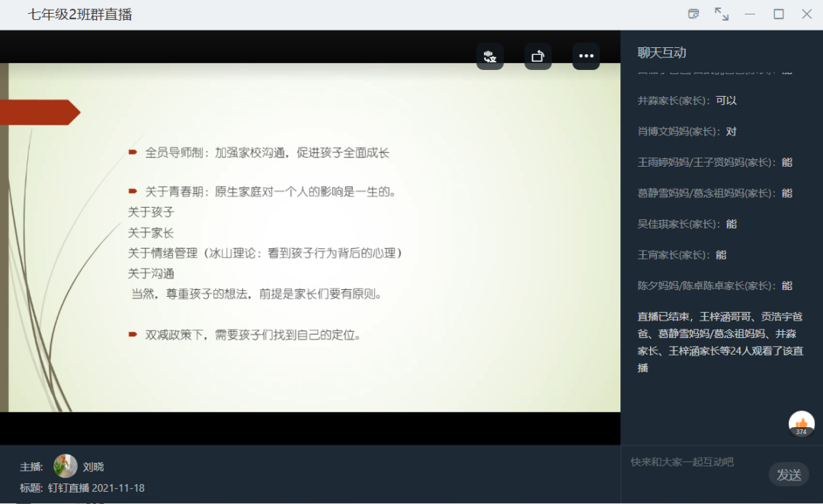Click the 钉钉直播 2021-11-18 title text

pos(96,487)
